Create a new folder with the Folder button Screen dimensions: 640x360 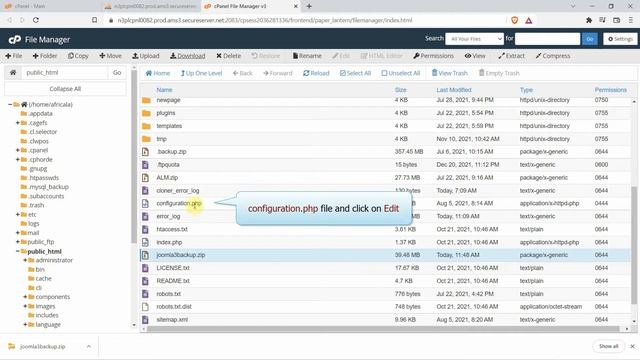pyautogui.click(x=44, y=56)
